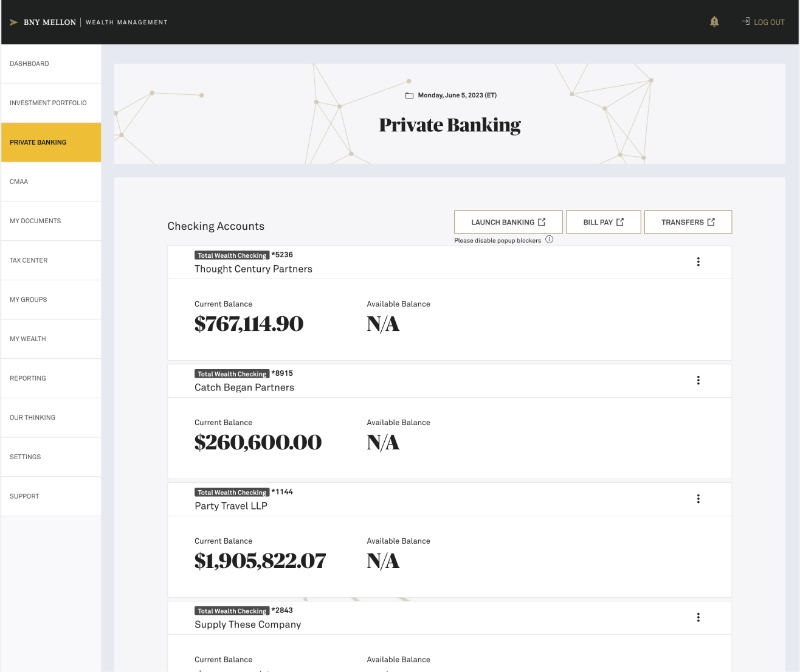Click external link icon on Launch Banking
This screenshot has width=800, height=672.
coord(542,222)
